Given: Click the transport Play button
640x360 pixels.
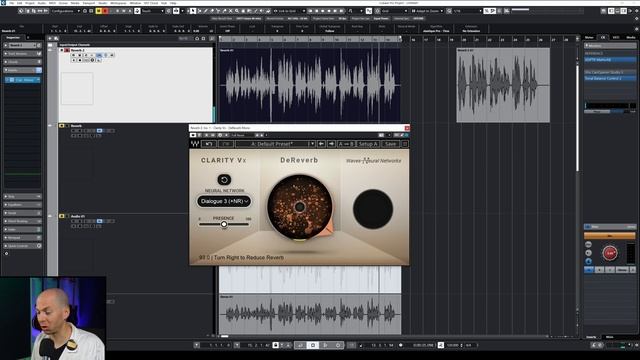Looking at the screenshot, I should tap(325, 345).
